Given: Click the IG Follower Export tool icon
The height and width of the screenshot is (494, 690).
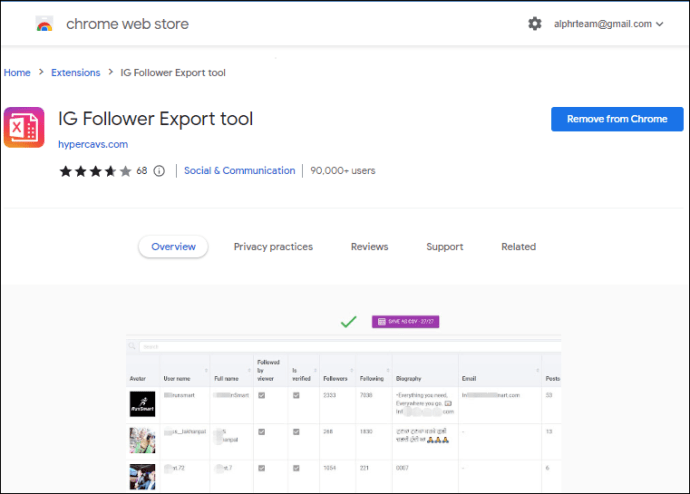Looking at the screenshot, I should pyautogui.click(x=24, y=127).
